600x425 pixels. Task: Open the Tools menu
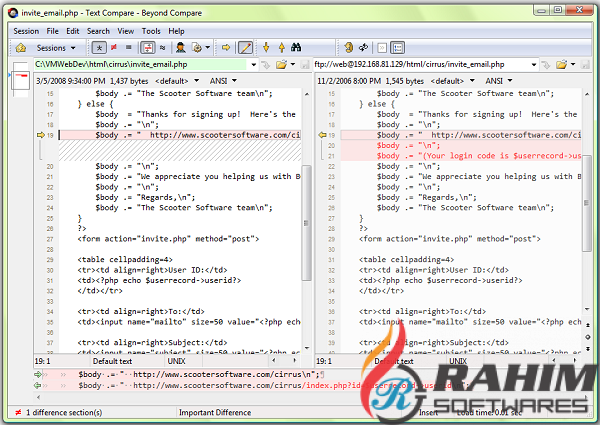[151, 31]
